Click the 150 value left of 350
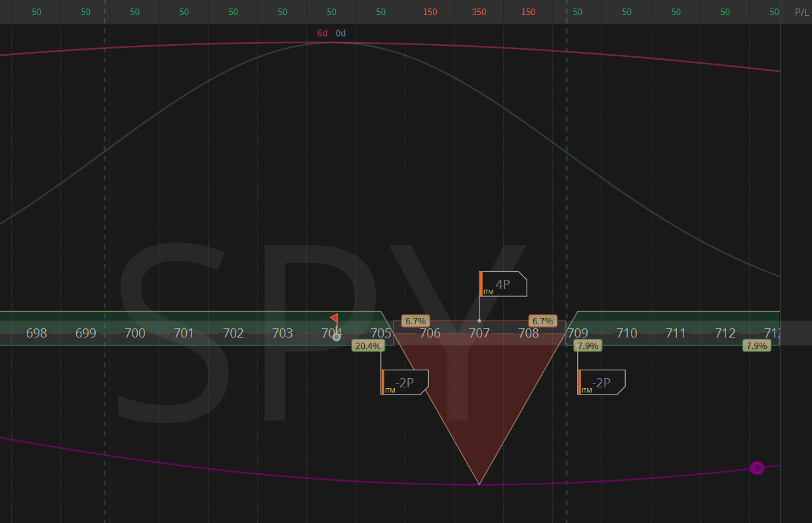 pyautogui.click(x=430, y=12)
